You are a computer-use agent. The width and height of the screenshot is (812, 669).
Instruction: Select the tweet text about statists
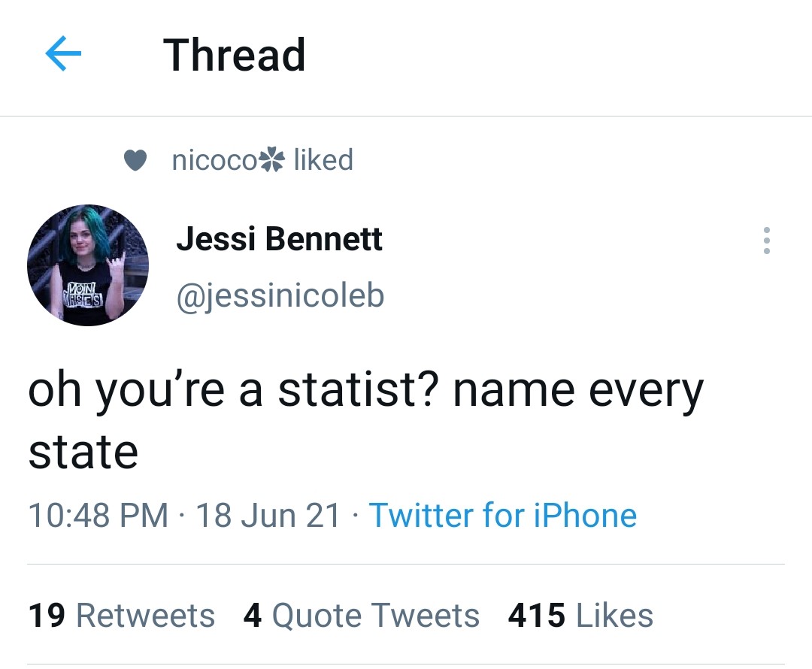tap(365, 420)
